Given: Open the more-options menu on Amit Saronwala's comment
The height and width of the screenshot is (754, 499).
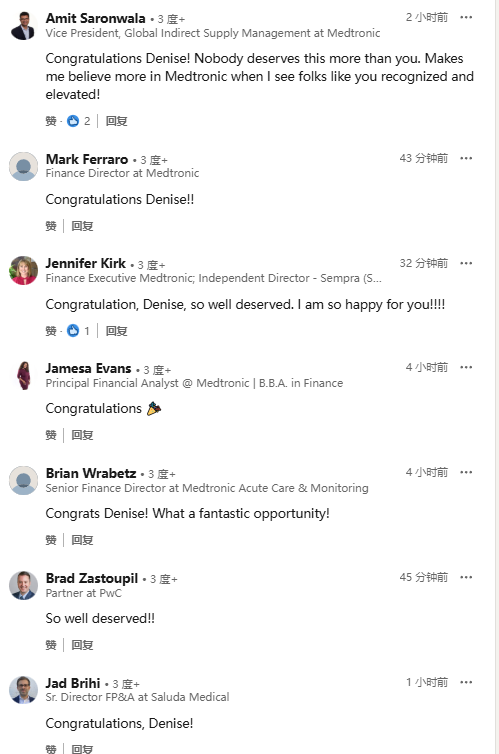Looking at the screenshot, I should (x=466, y=17).
